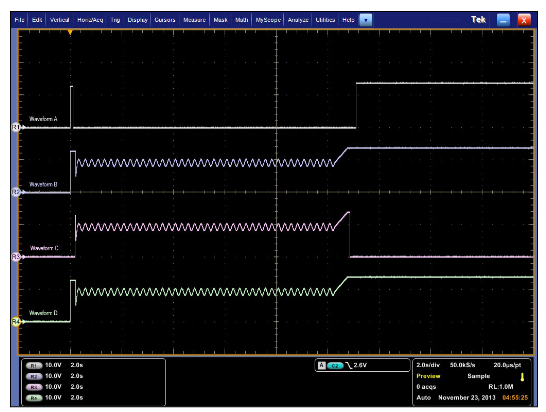
Task: Click the 2.0s/div horizontal scale readout
Action: tap(428, 365)
